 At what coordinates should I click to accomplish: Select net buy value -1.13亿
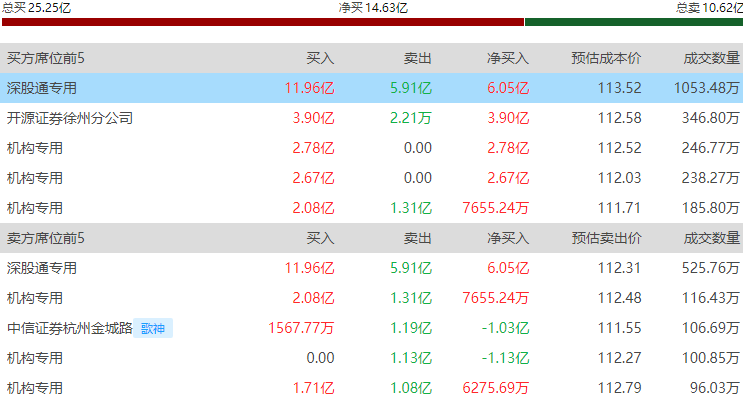505,358
